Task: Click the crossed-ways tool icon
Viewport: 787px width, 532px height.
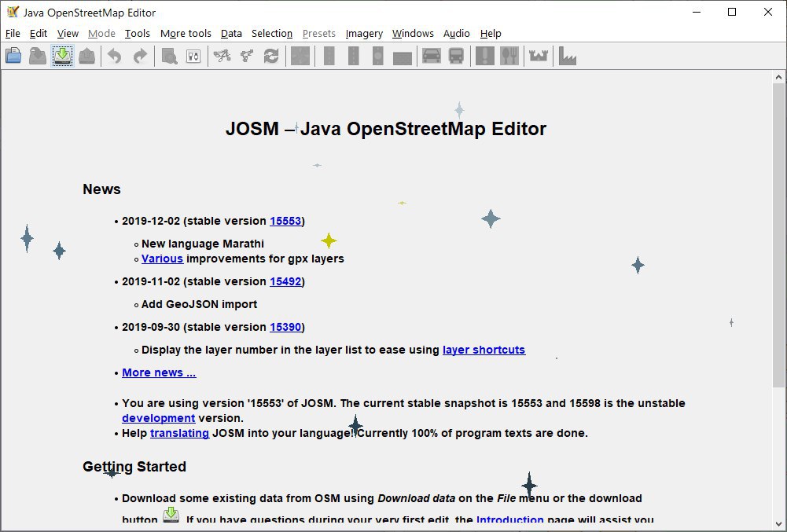Action: pos(222,56)
